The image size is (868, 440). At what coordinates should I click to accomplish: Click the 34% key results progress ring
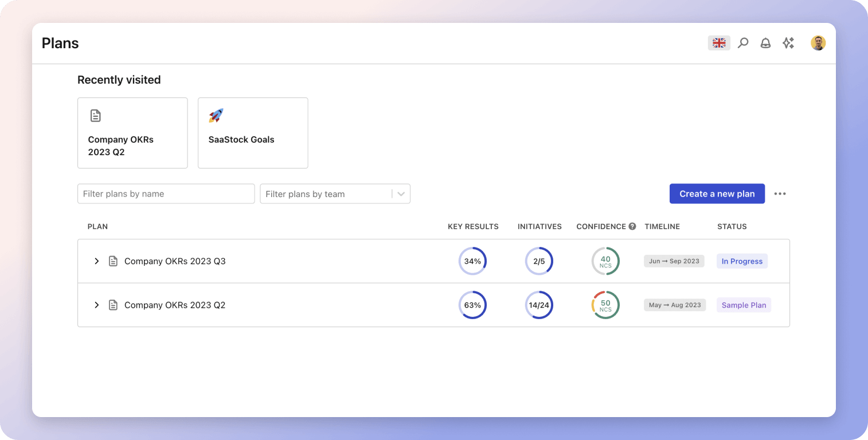point(472,261)
